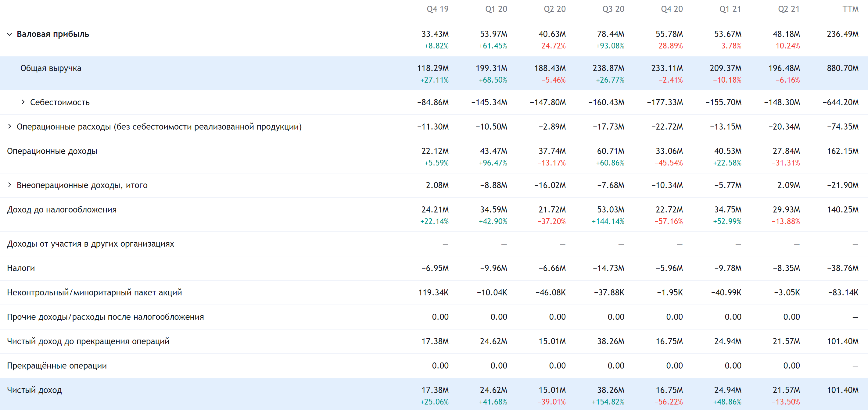Click TTM operating income 162.15M
This screenshot has height=410, width=868.
coord(842,151)
